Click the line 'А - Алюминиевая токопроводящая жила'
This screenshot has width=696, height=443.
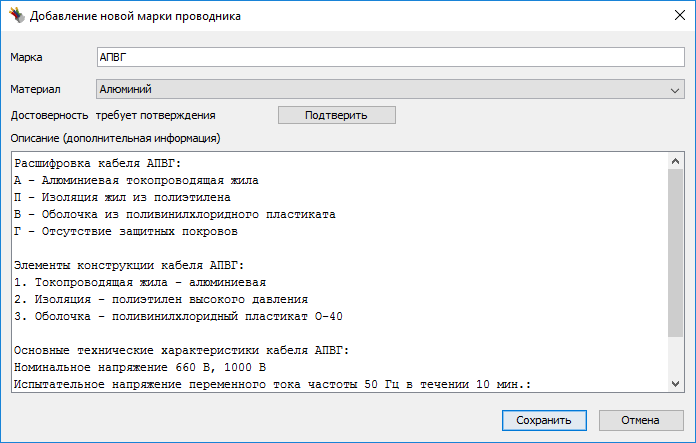136,180
